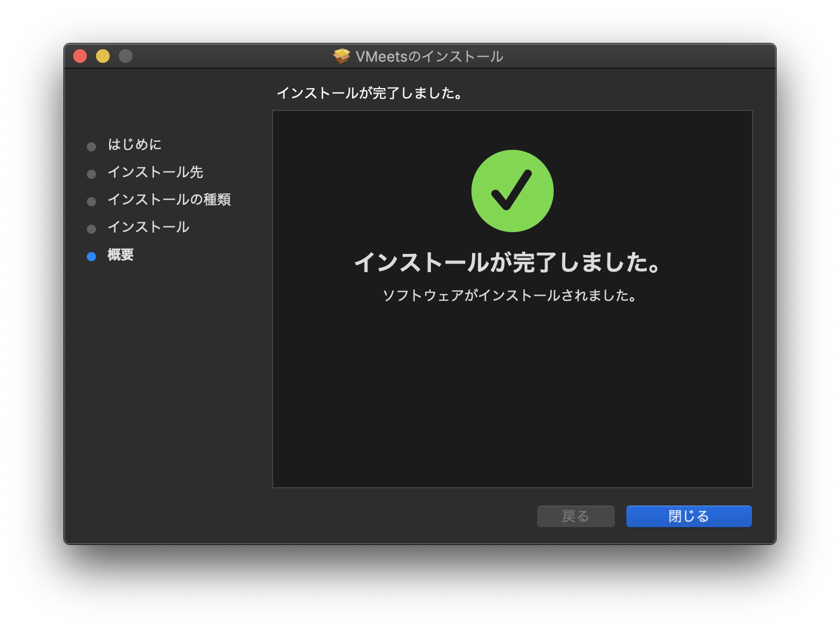Click the gray bullet beside インストール先
Viewport: 840px width, 629px height.
pyautogui.click(x=91, y=174)
